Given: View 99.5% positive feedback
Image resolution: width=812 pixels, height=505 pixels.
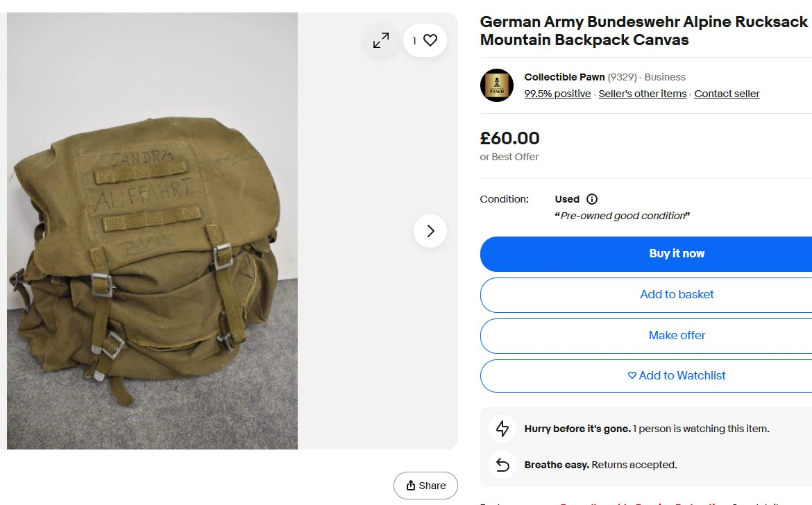Looking at the screenshot, I should point(557,94).
